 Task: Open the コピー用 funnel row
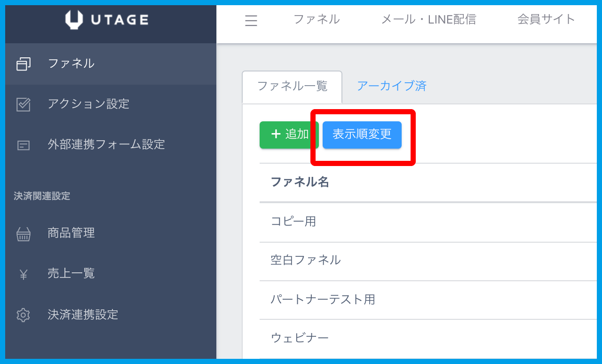tap(293, 222)
